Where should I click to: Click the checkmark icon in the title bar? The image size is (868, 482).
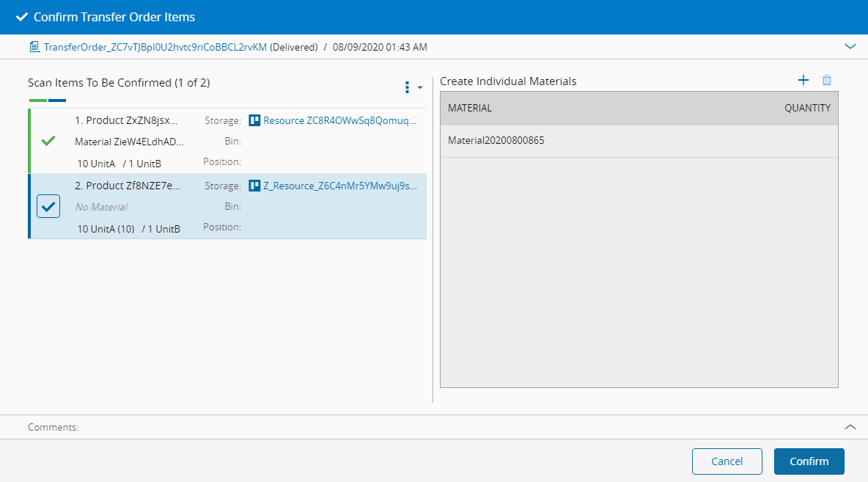click(x=22, y=17)
